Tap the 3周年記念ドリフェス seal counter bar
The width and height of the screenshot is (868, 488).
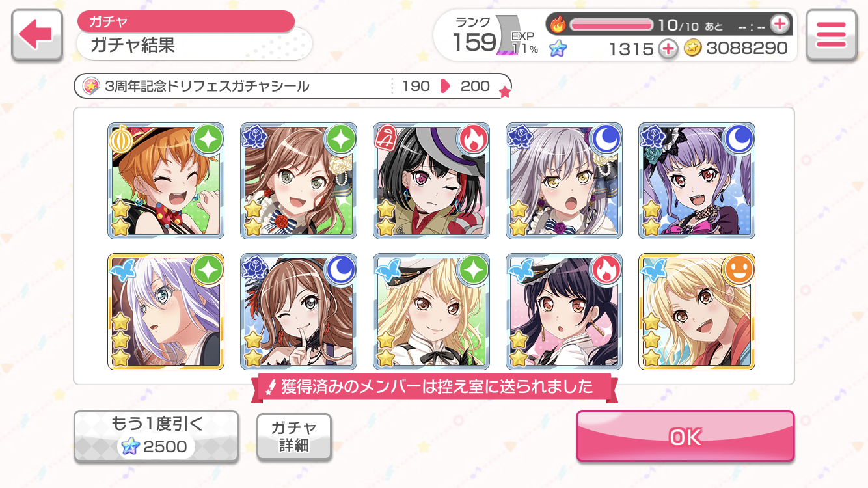[293, 86]
